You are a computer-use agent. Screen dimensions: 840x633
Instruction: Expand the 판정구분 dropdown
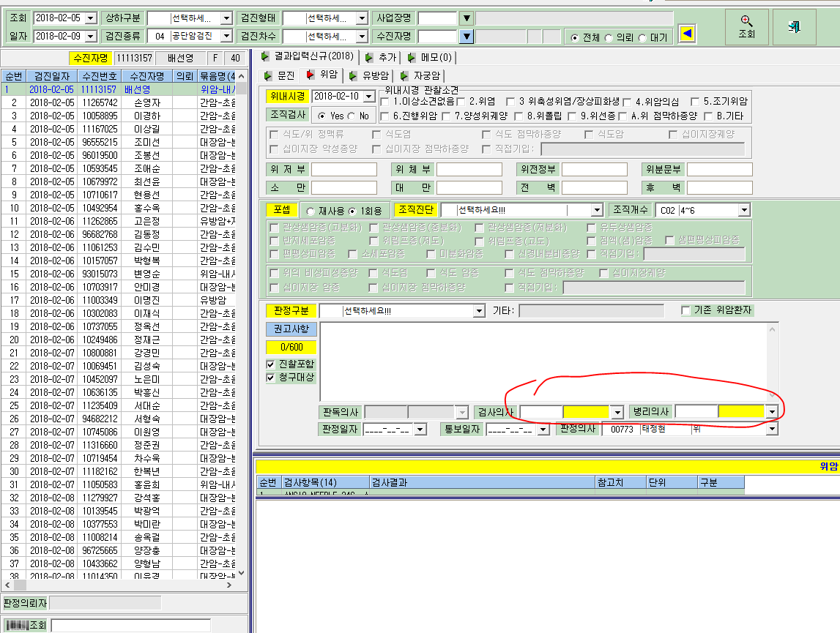pyautogui.click(x=479, y=311)
